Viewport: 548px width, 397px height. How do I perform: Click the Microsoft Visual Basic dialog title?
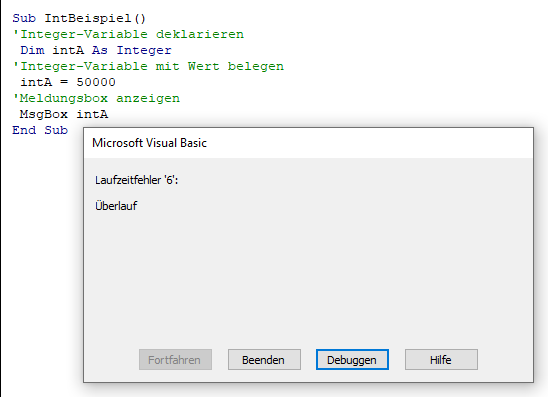click(149, 143)
